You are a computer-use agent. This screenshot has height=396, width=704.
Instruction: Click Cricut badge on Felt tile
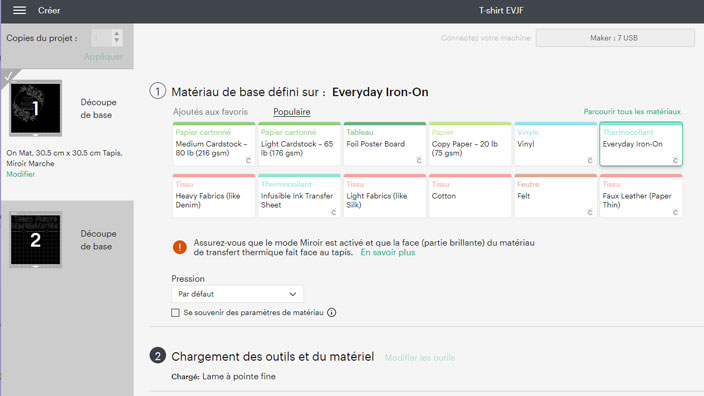tap(590, 212)
